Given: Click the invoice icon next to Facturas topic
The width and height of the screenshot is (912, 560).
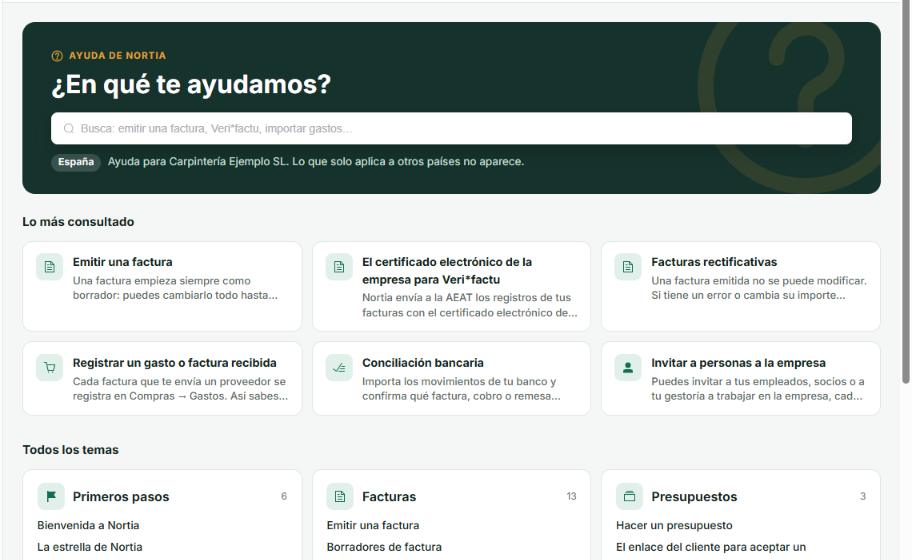Looking at the screenshot, I should 340,496.
